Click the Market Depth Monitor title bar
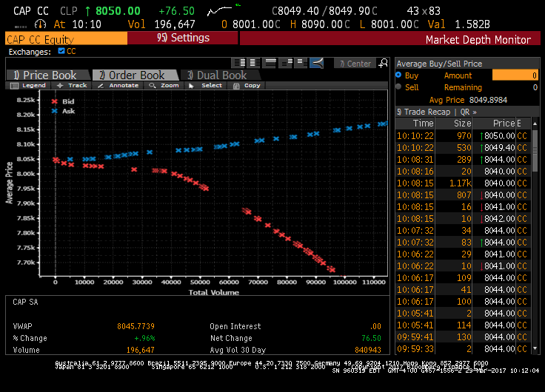The height and width of the screenshot is (392, 545). tap(390, 39)
